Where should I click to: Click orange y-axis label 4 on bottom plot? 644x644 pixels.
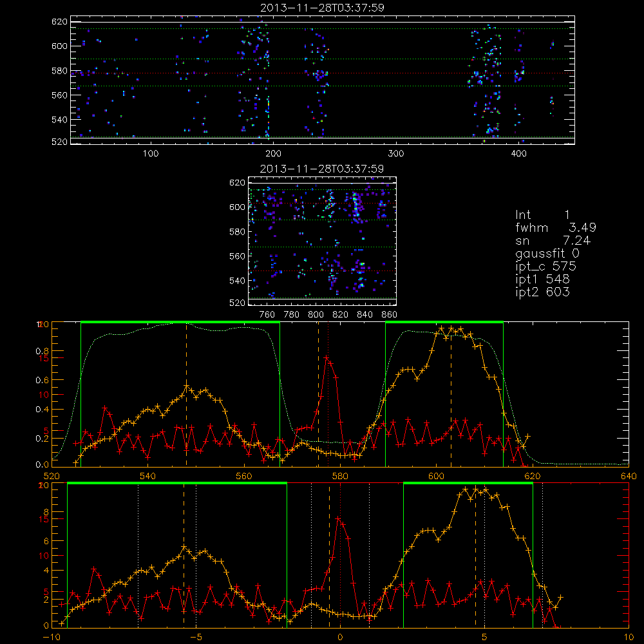point(46,571)
